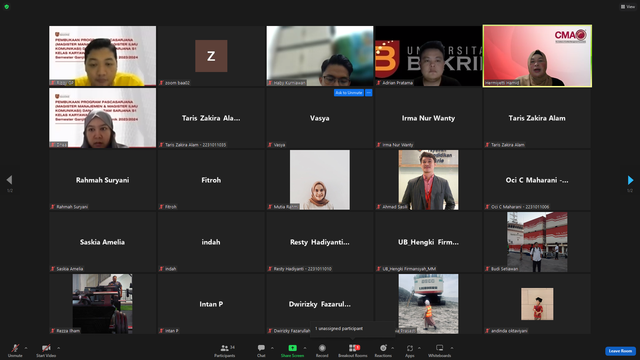Expand share options arrow next to Share Screen
Image resolution: width=640 pixels, height=360 pixels.
click(305, 348)
